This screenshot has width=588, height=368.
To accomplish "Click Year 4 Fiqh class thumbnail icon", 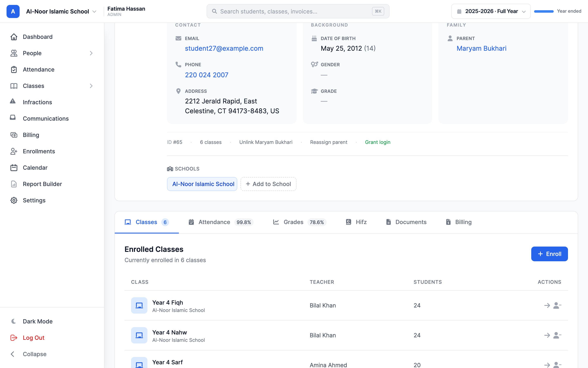I will pyautogui.click(x=139, y=305).
